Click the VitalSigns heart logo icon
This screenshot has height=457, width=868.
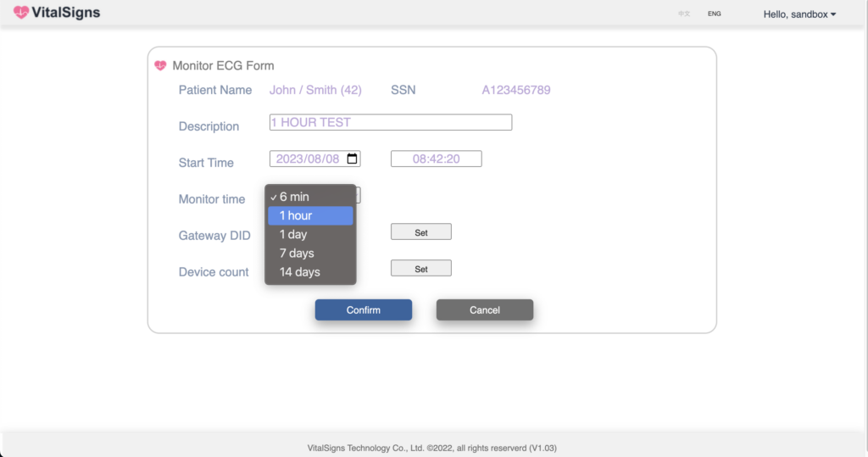tap(21, 13)
